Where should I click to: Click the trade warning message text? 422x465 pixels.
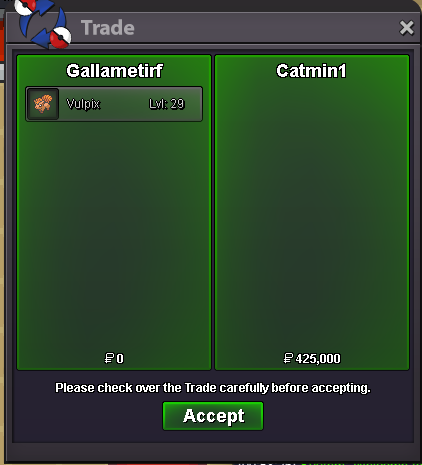213,388
